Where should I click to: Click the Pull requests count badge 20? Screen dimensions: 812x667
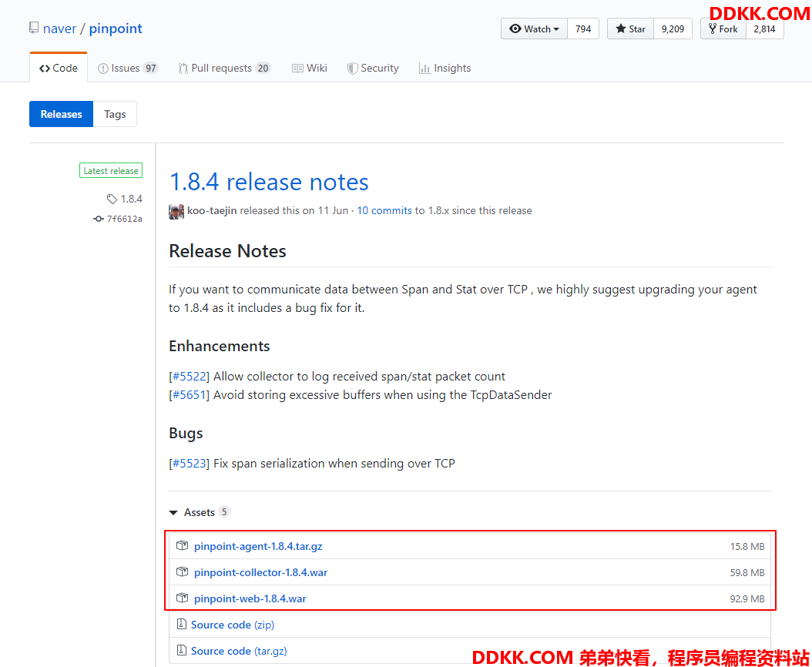click(x=263, y=68)
